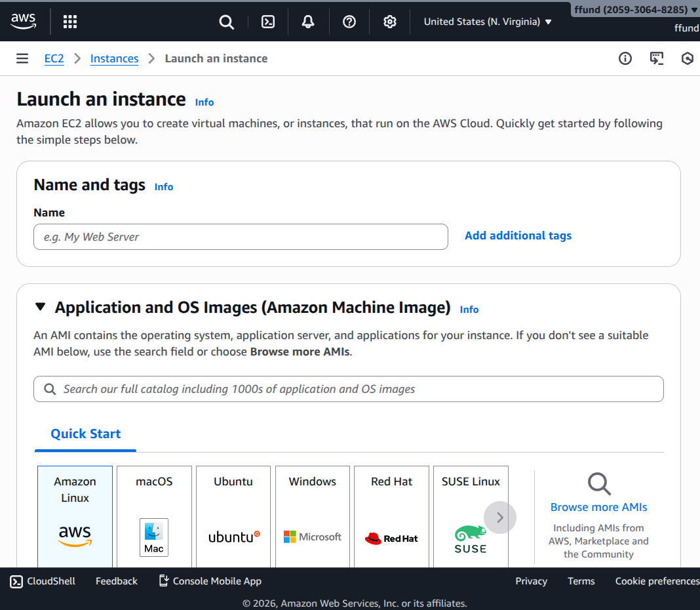Viewport: 700px width, 610px height.
Task: Switch to the Quick Start tab
Action: (x=86, y=434)
